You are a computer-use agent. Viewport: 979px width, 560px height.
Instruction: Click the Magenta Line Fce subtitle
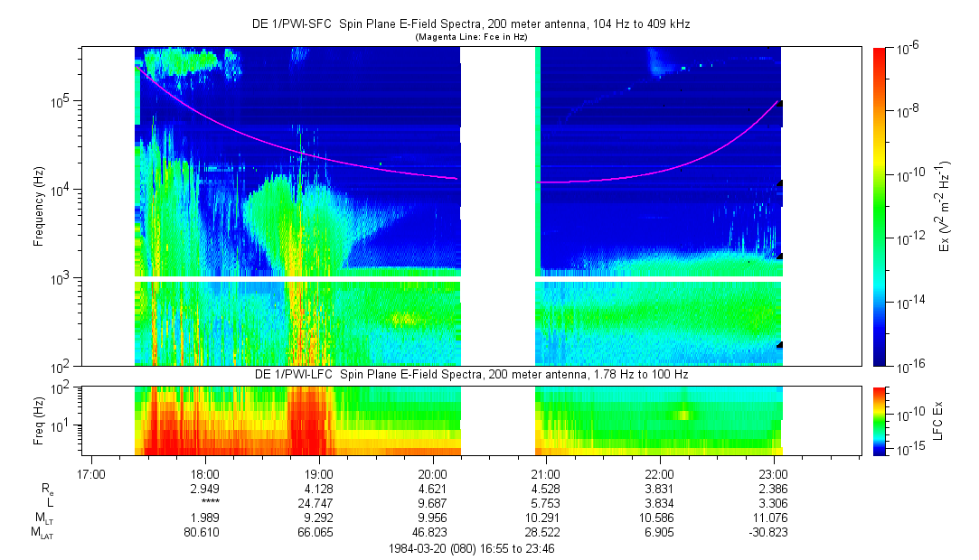click(470, 37)
